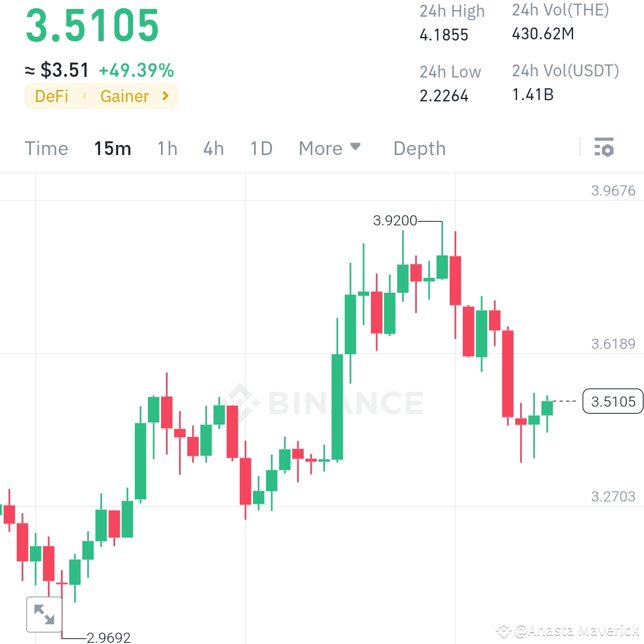Click the 3.5105 price label on the axis
This screenshot has width=644, height=644.
[613, 401]
